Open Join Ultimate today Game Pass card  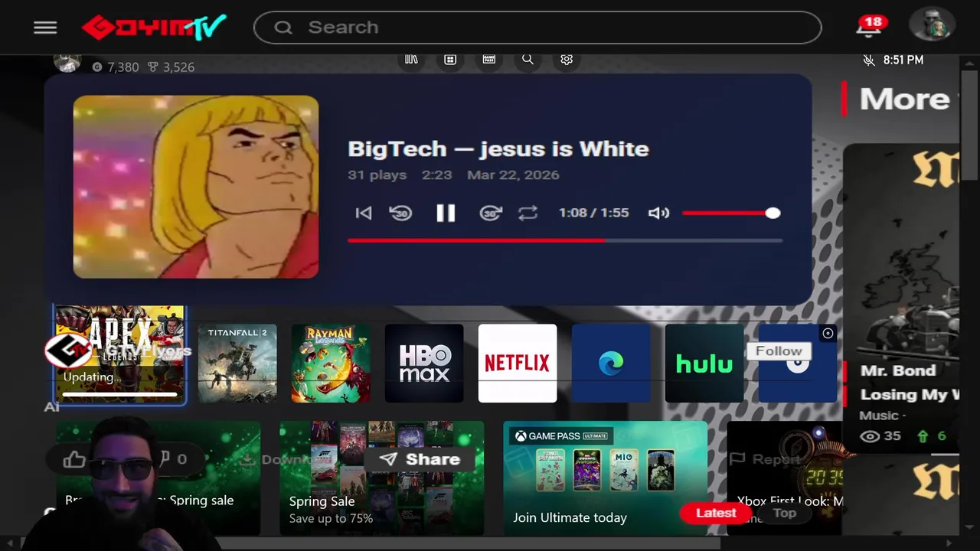605,478
